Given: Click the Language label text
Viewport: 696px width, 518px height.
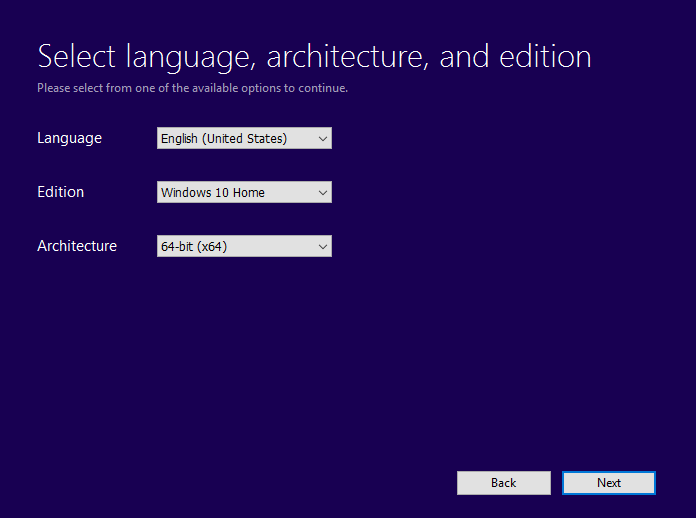Looking at the screenshot, I should pos(70,138).
